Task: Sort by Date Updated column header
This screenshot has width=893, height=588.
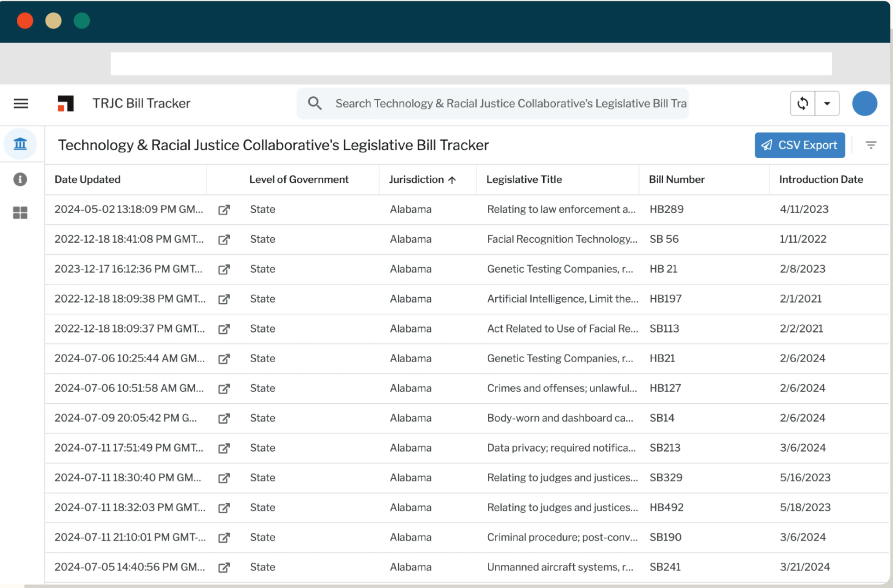Action: click(x=87, y=180)
